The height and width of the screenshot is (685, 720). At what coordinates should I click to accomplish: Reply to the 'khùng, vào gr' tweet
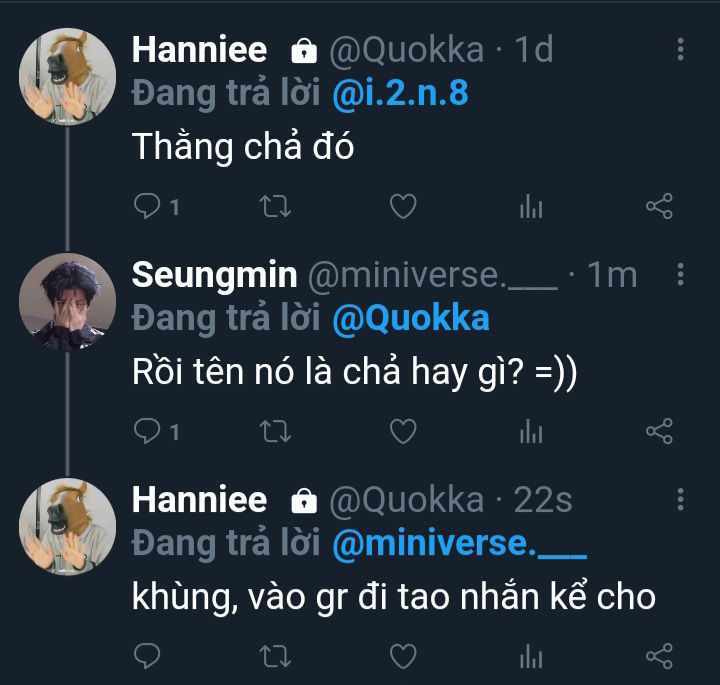pyautogui.click(x=148, y=656)
